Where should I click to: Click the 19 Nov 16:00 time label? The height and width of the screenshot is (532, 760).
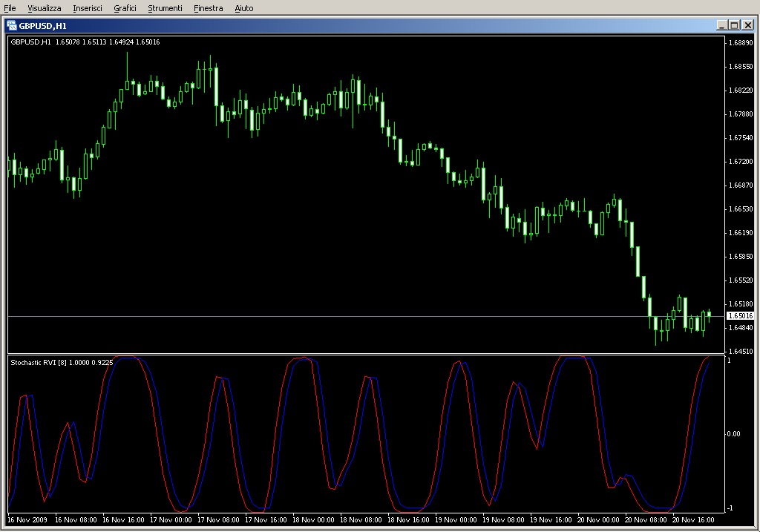click(551, 520)
